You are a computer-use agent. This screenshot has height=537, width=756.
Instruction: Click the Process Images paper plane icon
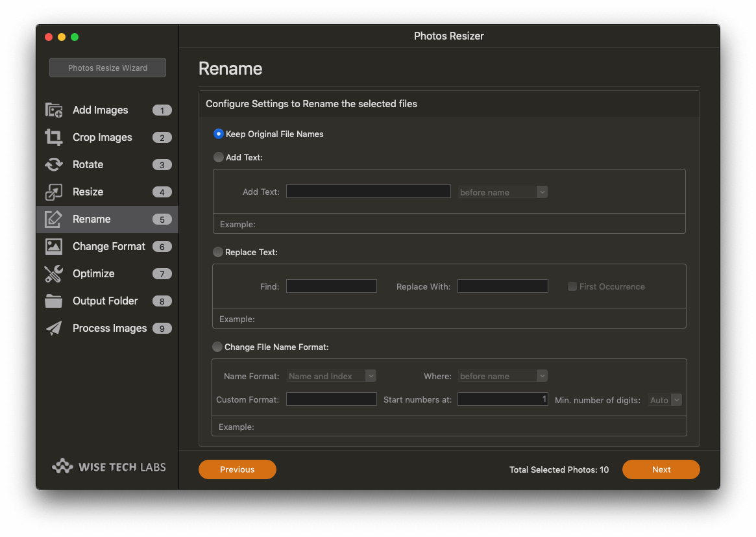coord(53,328)
